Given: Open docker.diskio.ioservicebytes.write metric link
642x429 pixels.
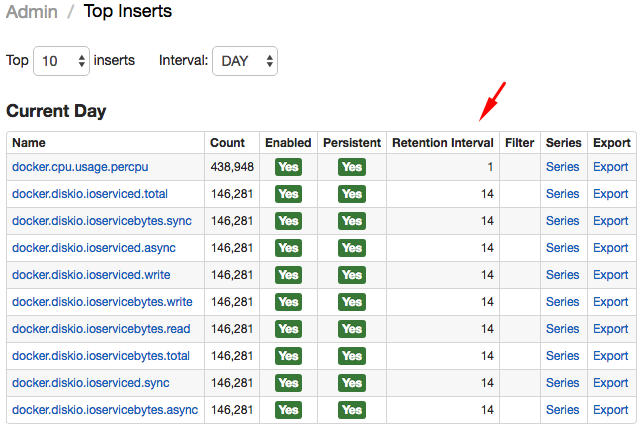Looking at the screenshot, I should 102,302.
